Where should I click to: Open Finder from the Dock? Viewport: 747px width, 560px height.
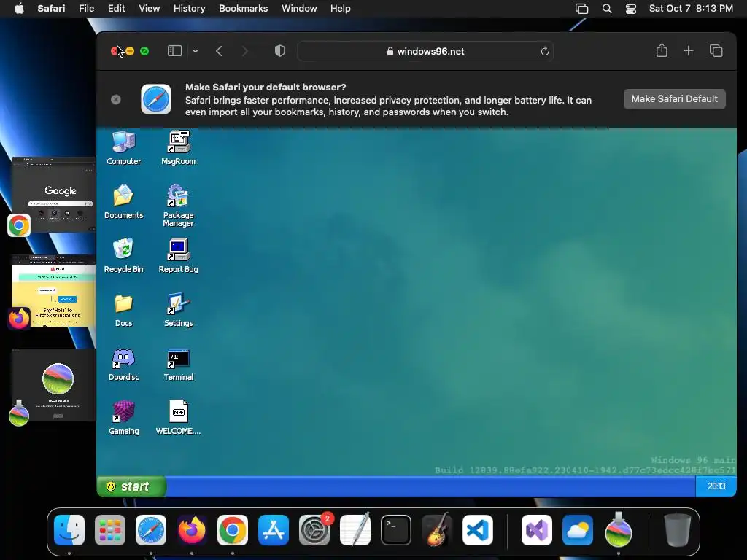[69, 530]
